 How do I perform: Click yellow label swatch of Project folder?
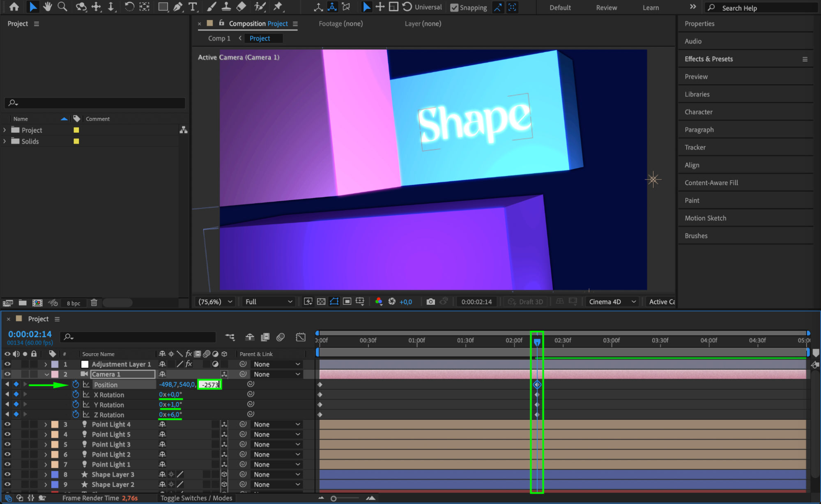coord(76,130)
